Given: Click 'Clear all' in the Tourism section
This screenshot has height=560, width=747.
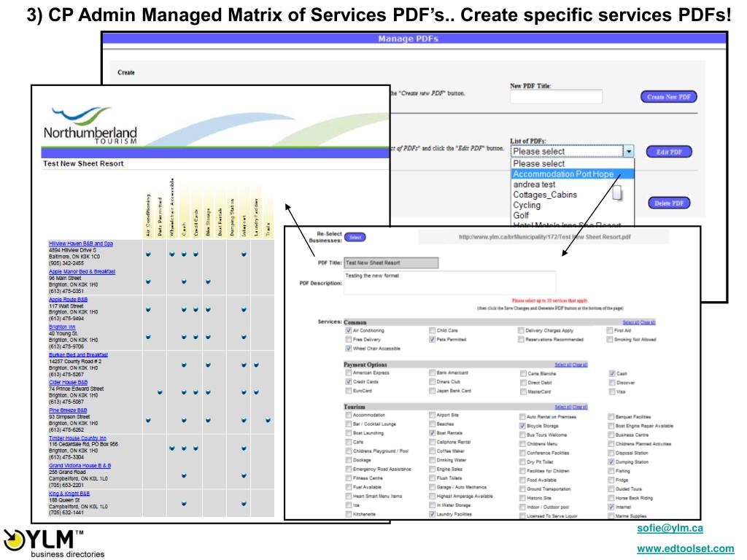Looking at the screenshot, I should tap(580, 407).
